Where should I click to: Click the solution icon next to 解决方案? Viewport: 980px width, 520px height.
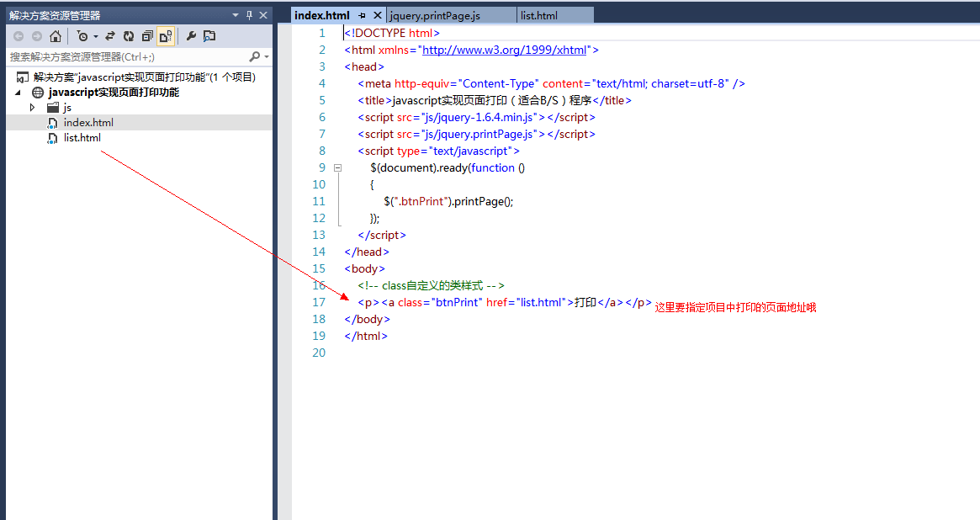tap(23, 77)
